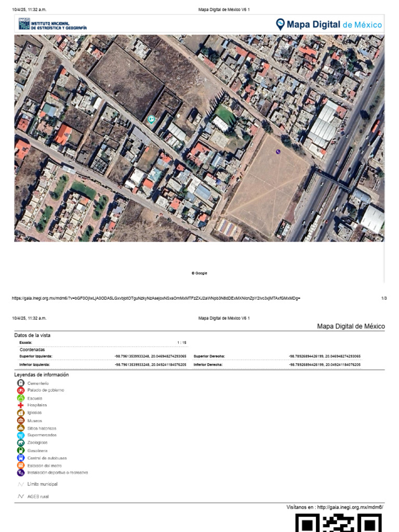
Task: Click the 'AGEB rural' legend label
Action: (x=38, y=497)
